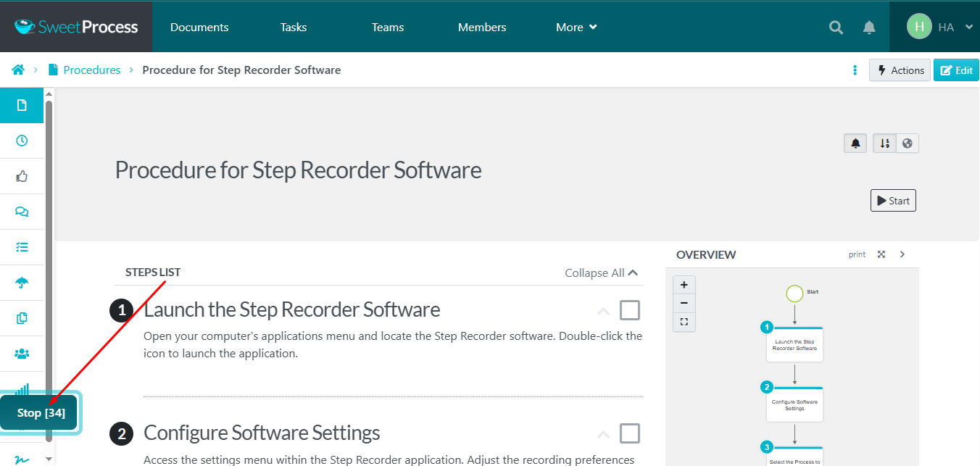Go to home via breadcrumb house icon
Image resolution: width=980 pixels, height=466 pixels.
tap(18, 70)
